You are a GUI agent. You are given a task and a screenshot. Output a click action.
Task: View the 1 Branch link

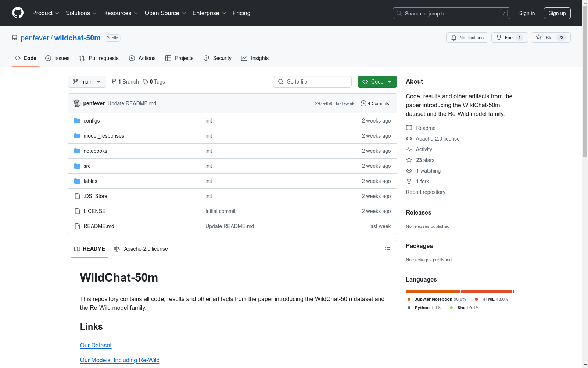point(125,82)
